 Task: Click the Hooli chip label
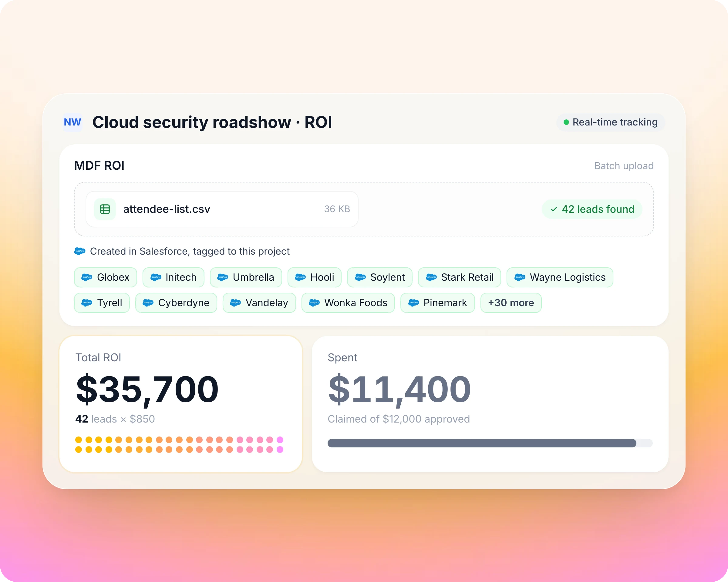[x=322, y=277]
